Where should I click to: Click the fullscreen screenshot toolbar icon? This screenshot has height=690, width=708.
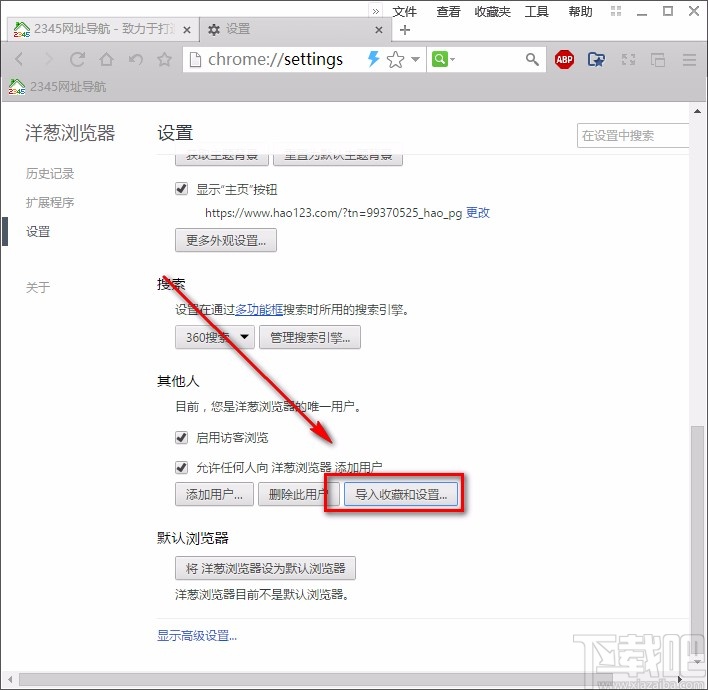(x=629, y=59)
